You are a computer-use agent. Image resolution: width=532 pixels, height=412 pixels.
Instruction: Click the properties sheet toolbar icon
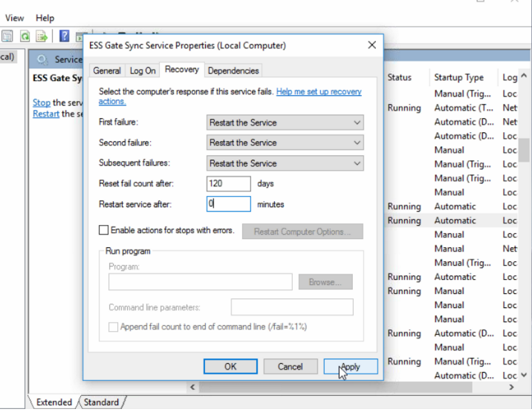[7, 36]
